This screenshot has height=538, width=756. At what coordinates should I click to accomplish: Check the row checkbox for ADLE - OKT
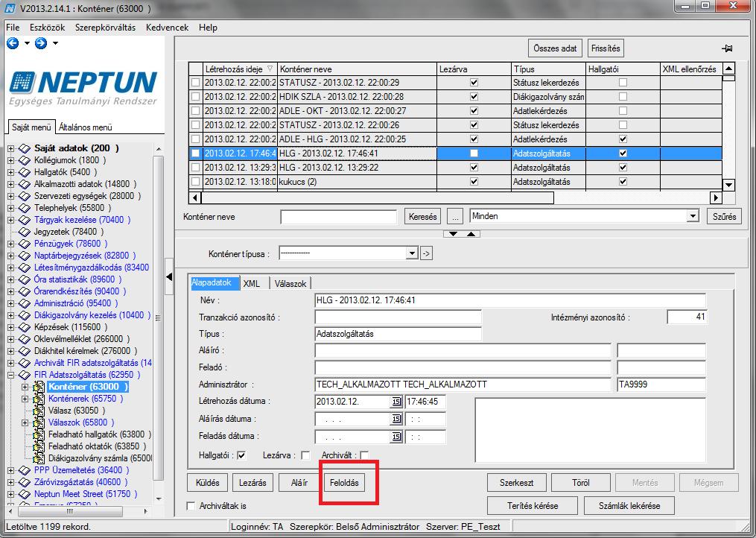tap(195, 110)
